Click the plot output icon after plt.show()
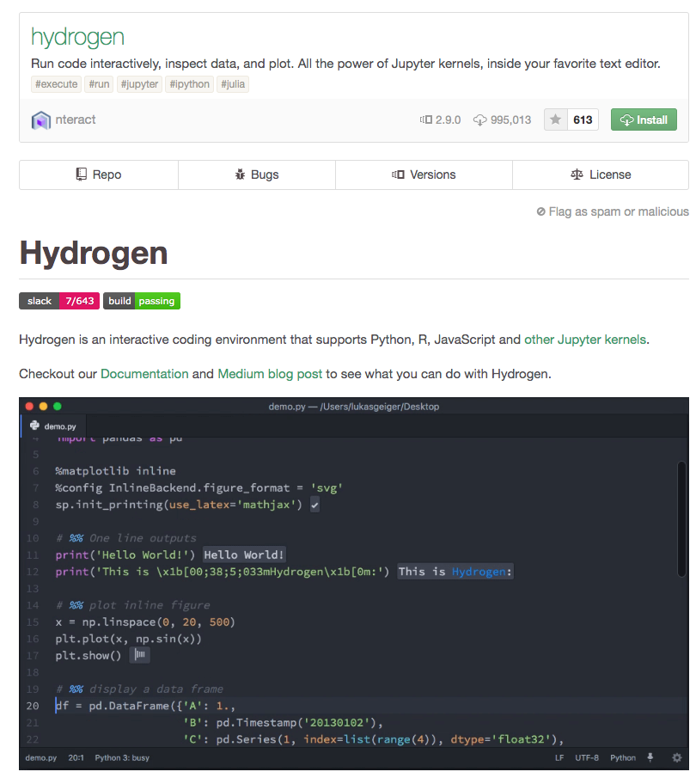Viewport: 696px width, 784px height. (140, 655)
